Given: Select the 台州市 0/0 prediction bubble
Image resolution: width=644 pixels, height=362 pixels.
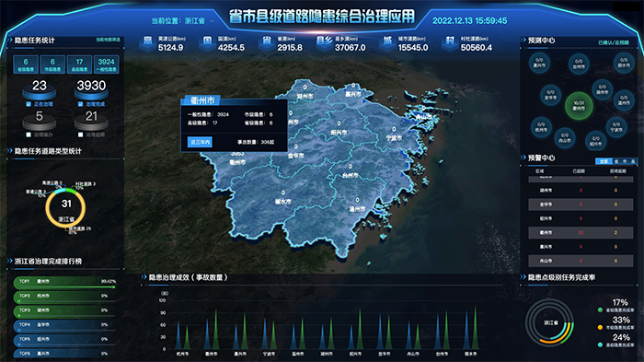Looking at the screenshot, I should coord(579,64).
